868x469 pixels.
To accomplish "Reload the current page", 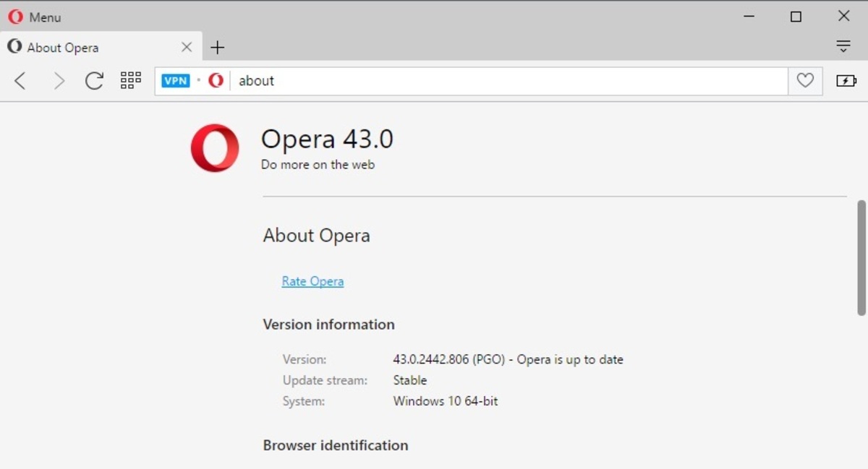I will tap(94, 81).
